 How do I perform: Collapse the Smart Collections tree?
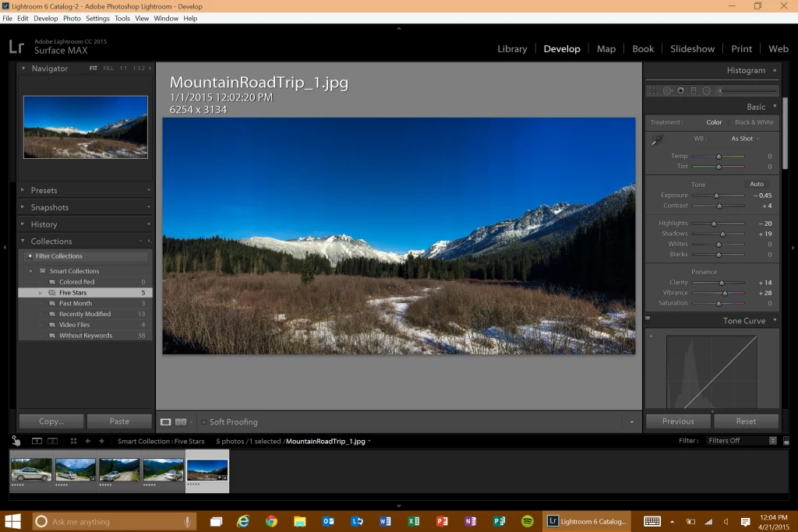[31, 271]
